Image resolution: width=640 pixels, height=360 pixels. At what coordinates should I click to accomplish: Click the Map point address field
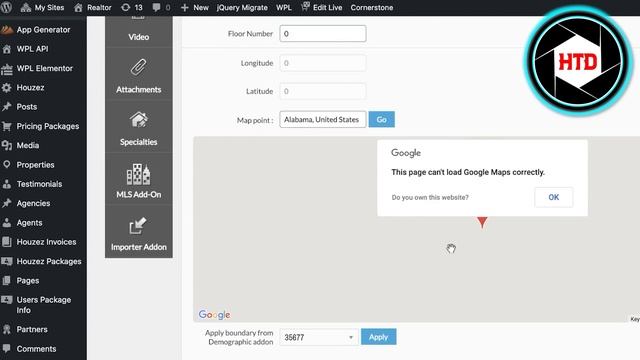click(x=323, y=120)
